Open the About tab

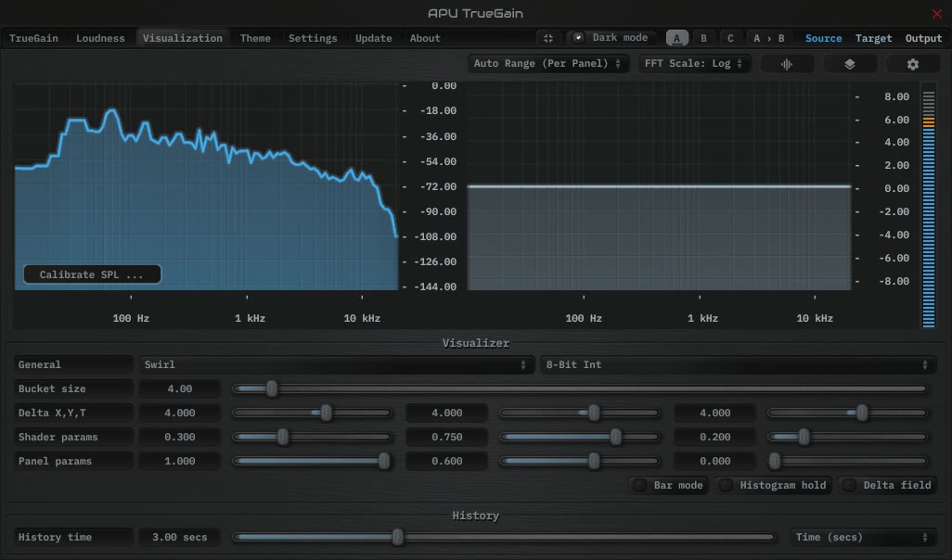click(425, 38)
